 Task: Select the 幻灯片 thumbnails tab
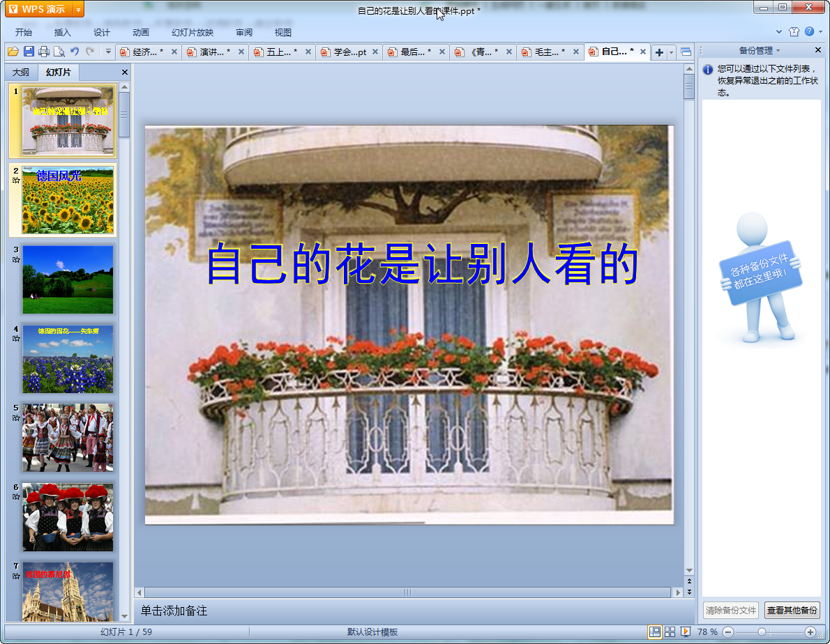pos(58,72)
